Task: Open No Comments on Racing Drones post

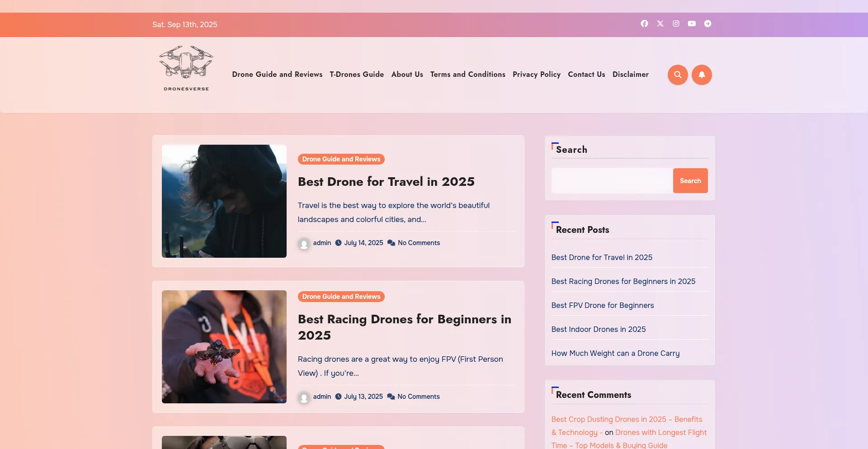Action: point(419,397)
